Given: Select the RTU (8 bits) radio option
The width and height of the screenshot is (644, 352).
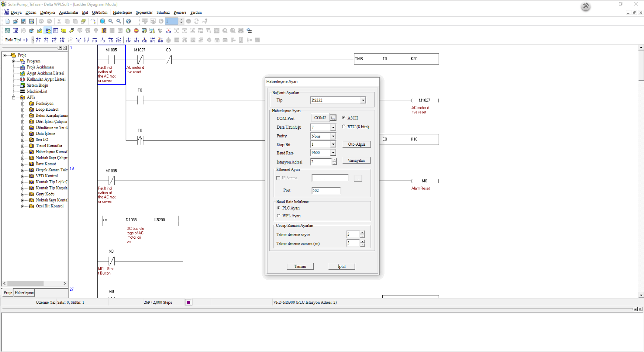Looking at the screenshot, I should (344, 127).
